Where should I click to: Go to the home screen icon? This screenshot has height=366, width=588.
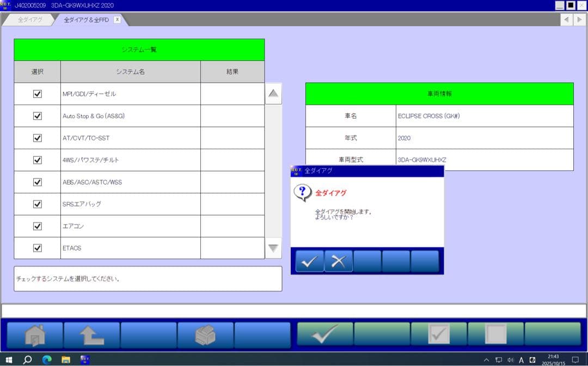[35, 334]
